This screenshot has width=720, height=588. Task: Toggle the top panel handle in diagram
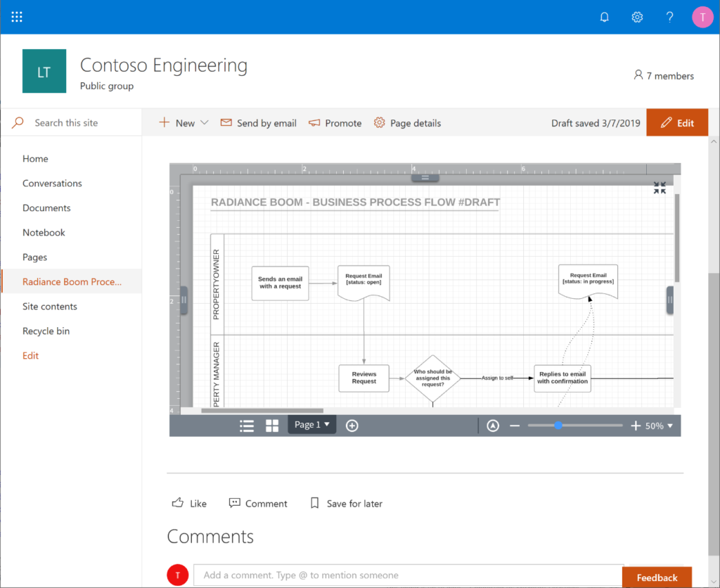click(425, 177)
